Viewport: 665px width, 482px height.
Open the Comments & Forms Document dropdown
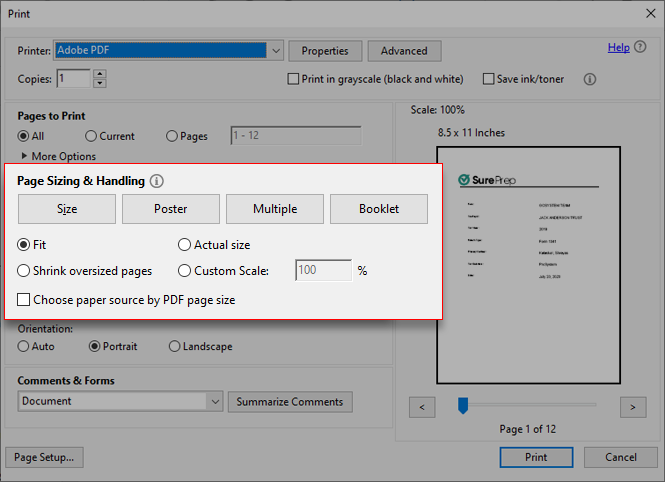214,401
